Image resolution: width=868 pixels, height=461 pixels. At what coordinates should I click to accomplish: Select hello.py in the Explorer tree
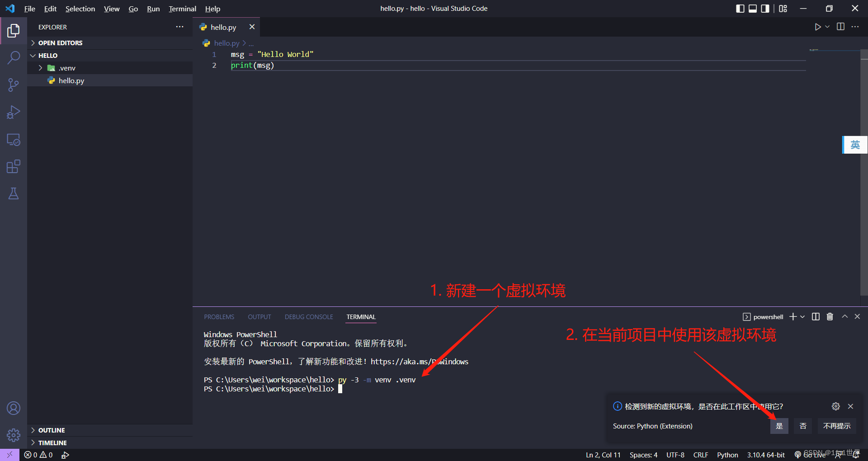(x=110, y=81)
